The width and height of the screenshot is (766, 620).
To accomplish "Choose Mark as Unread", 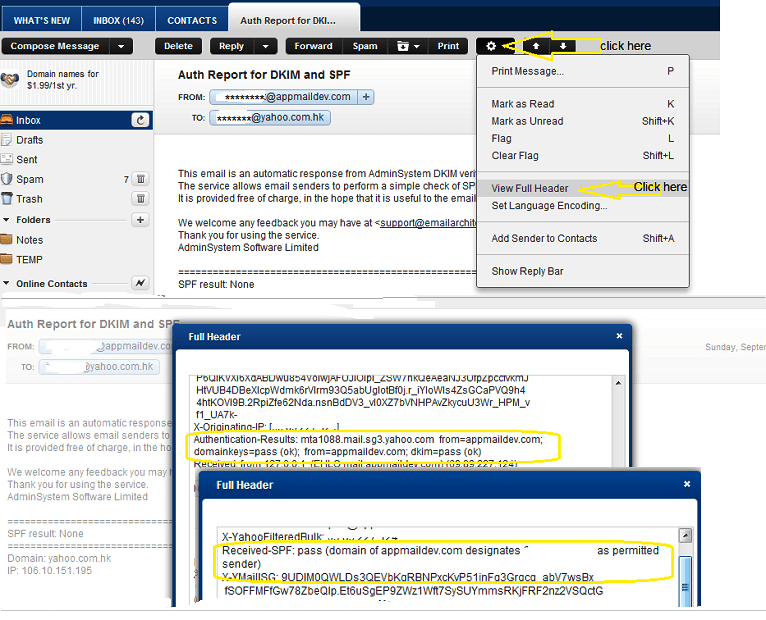I will [x=582, y=121].
